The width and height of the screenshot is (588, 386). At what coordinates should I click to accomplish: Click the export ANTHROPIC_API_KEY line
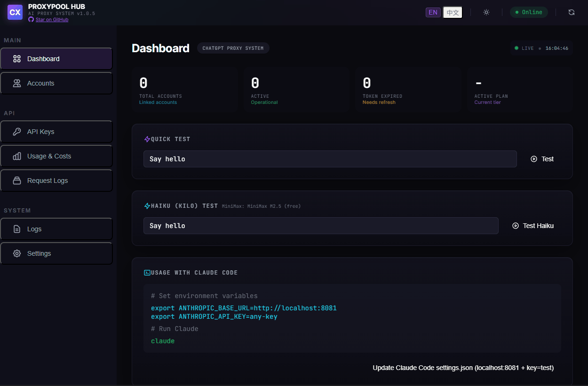[x=214, y=317]
